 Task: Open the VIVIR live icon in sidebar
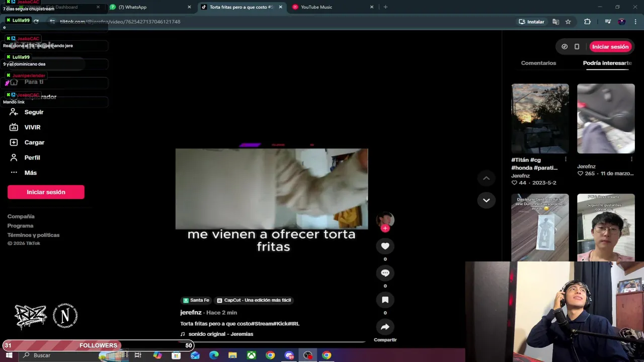[x=14, y=127]
